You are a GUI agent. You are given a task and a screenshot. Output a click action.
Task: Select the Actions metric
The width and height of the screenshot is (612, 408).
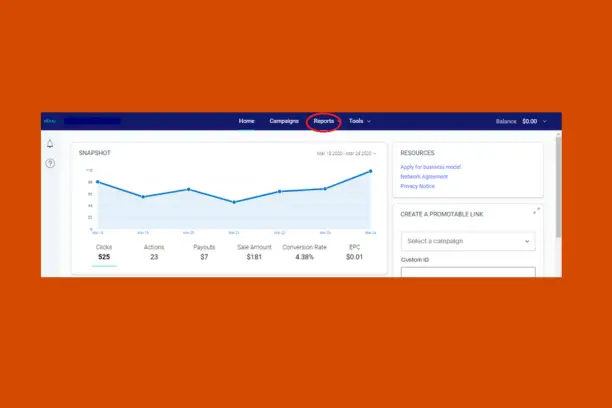pos(154,252)
